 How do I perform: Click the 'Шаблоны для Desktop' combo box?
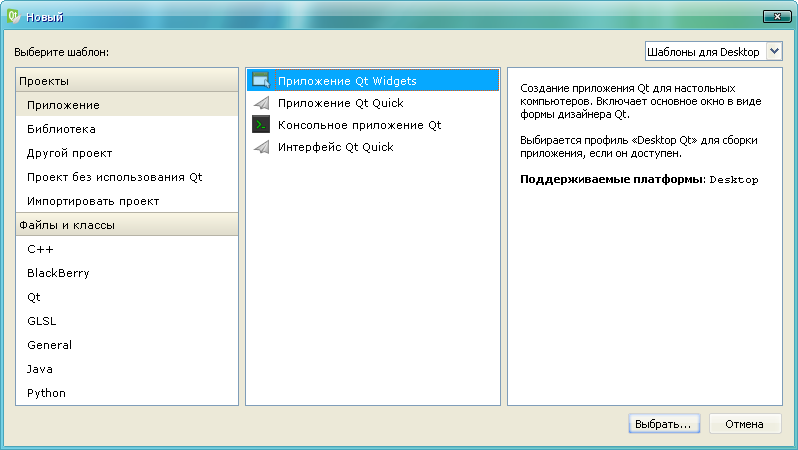pyautogui.click(x=714, y=51)
